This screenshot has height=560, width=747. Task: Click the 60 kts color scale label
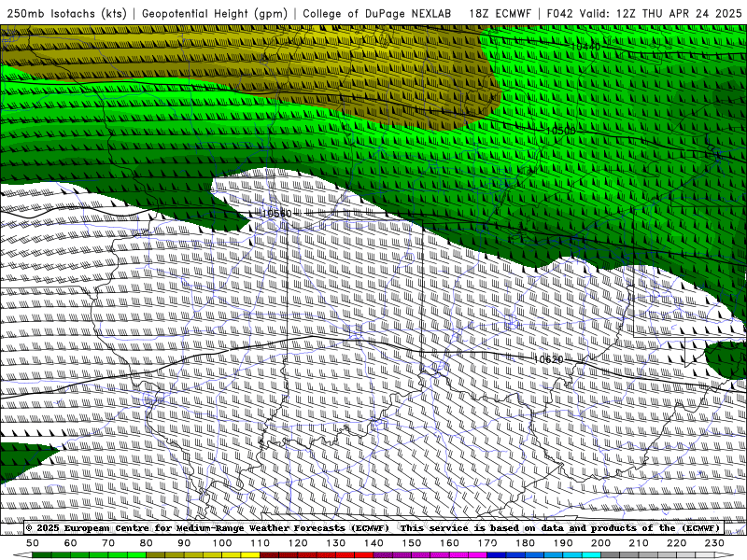tap(71, 543)
